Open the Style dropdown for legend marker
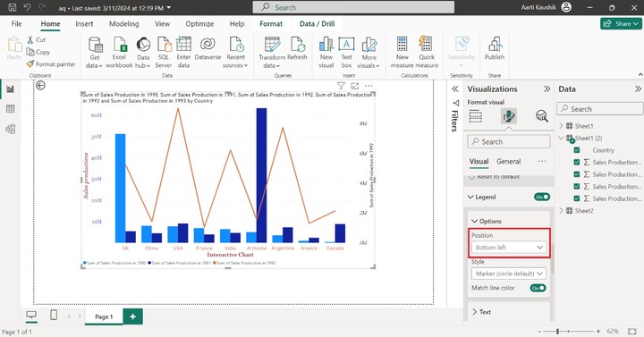The image size is (644, 337). [x=509, y=274]
